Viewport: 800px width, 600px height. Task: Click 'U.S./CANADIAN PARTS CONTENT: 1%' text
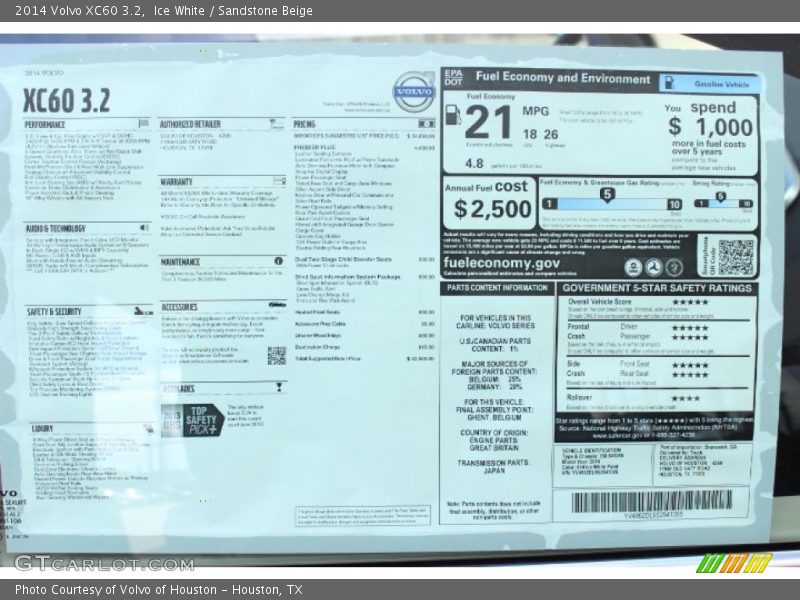coord(495,345)
